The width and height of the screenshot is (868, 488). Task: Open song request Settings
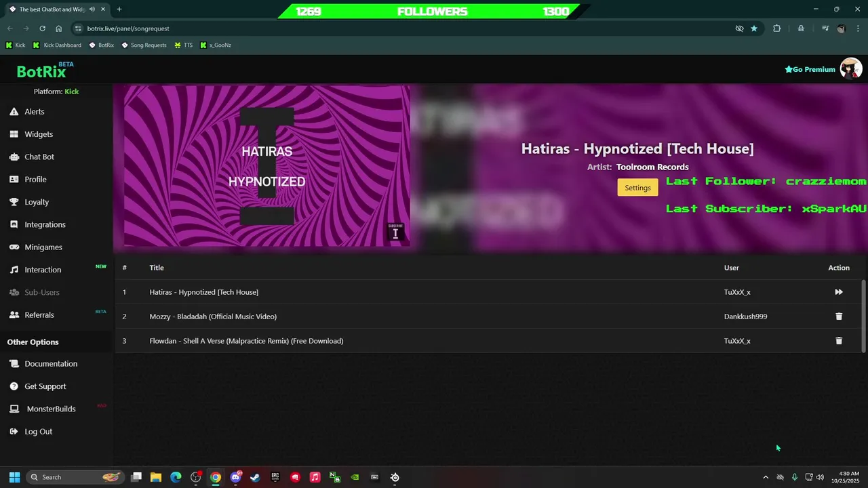point(637,188)
